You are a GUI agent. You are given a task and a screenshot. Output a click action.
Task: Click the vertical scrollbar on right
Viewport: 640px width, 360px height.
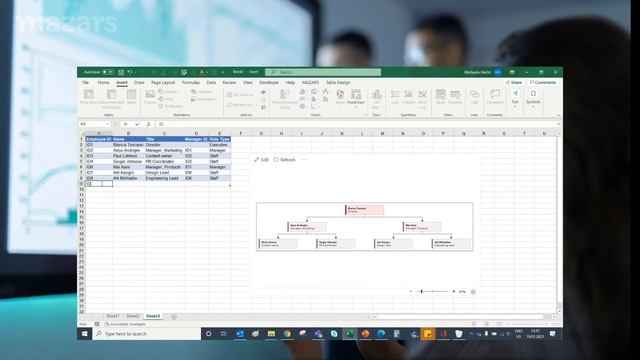(x=559, y=222)
